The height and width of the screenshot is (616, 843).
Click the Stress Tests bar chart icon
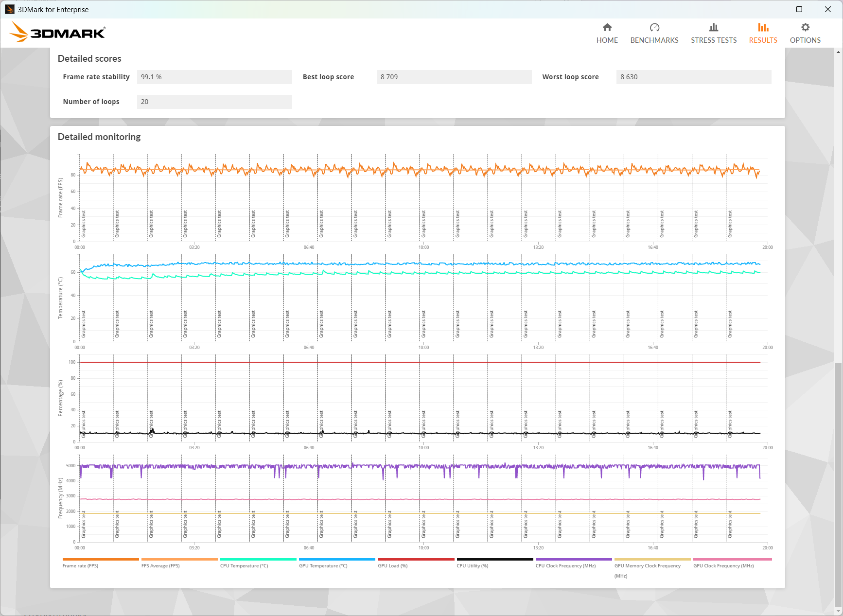713,28
